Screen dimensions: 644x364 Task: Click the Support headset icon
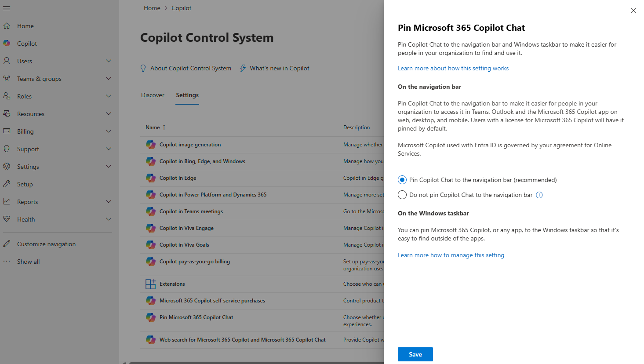[x=7, y=149]
